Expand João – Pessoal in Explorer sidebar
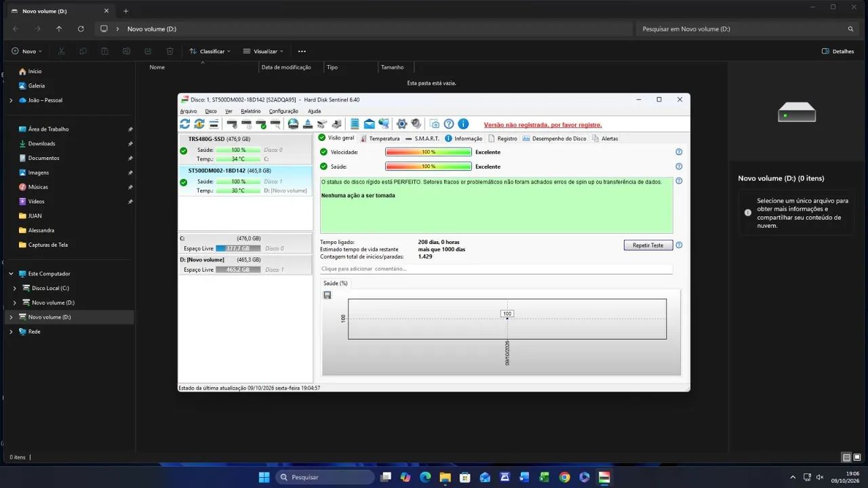This screenshot has height=488, width=868. 11,100
